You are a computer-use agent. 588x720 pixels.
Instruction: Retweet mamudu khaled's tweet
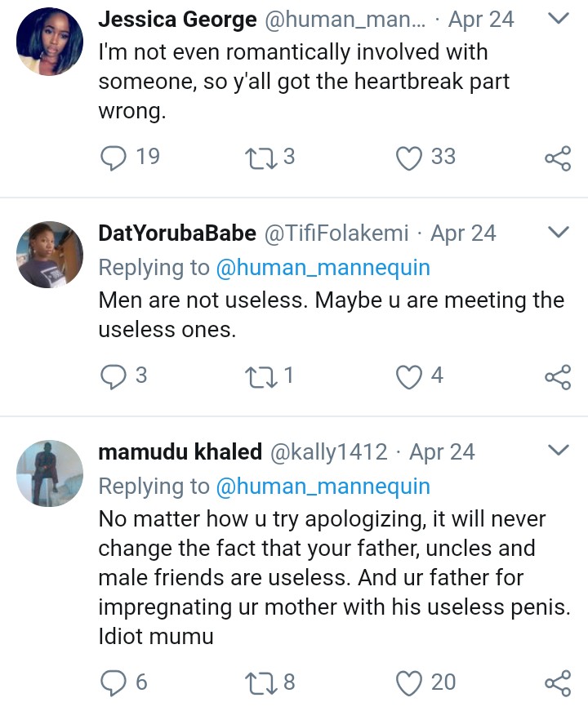click(258, 682)
